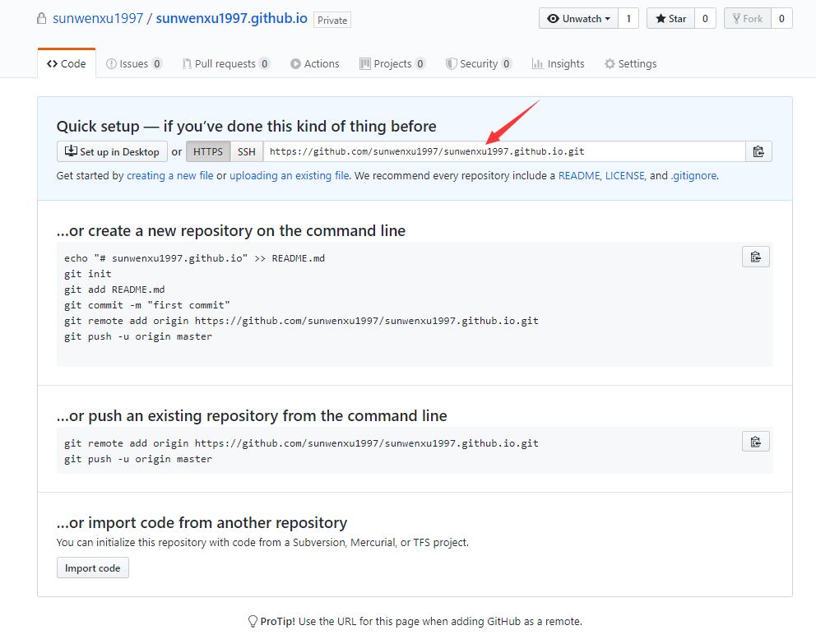Click the '...or import code from another repository' heading
The height and width of the screenshot is (644, 816).
click(x=202, y=522)
